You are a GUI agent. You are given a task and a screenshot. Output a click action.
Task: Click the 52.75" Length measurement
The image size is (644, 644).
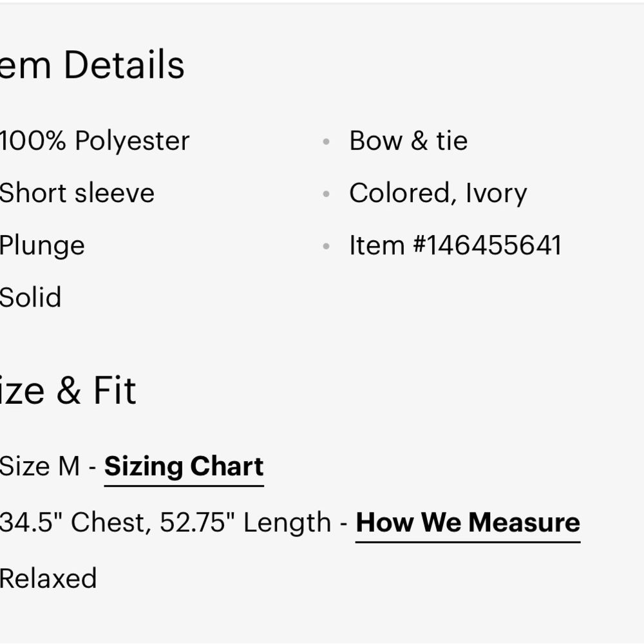(245, 522)
